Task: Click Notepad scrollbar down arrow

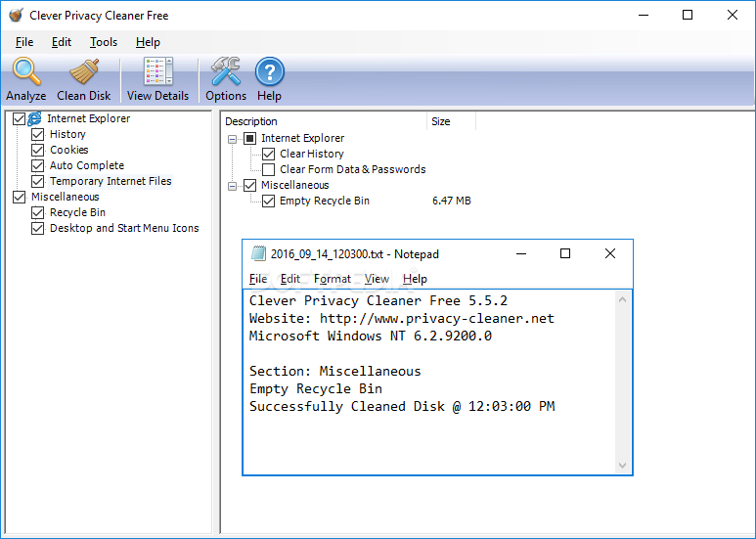Action: click(622, 466)
